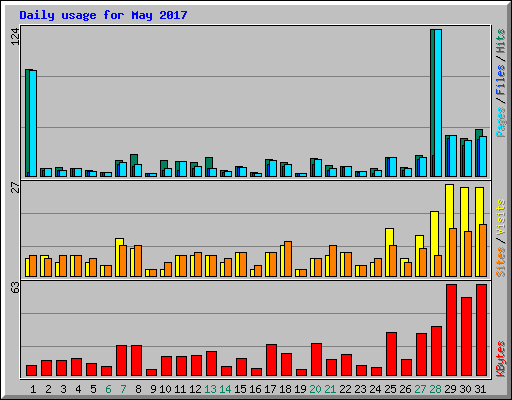Click the 'Visits' legend label
Screen dimensions: 512x400
pos(501,218)
